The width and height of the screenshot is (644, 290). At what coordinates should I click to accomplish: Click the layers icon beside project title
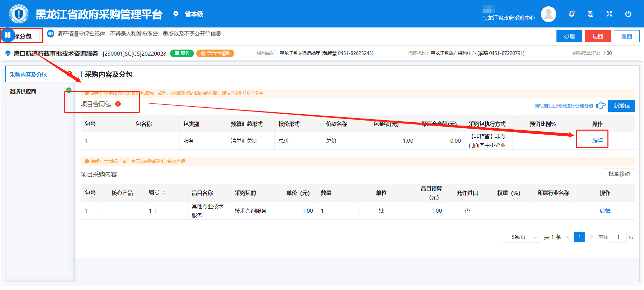coord(8,53)
